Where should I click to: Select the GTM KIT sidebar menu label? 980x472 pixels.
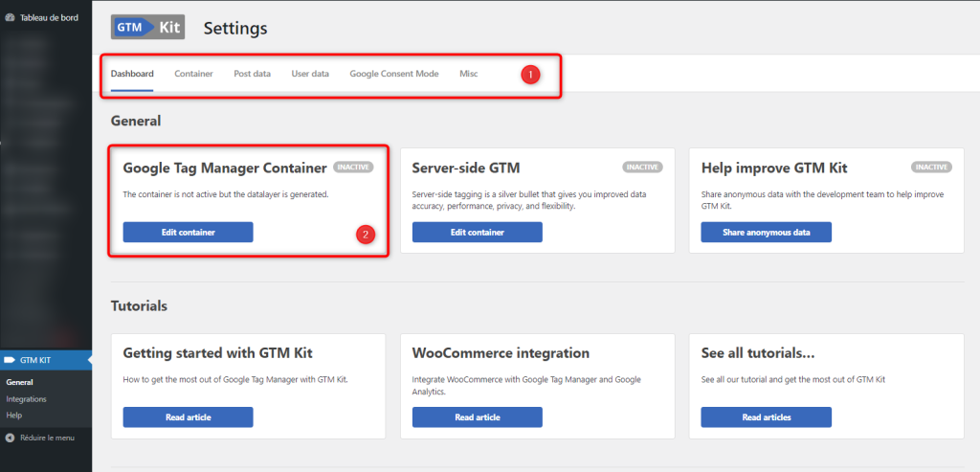(x=35, y=360)
